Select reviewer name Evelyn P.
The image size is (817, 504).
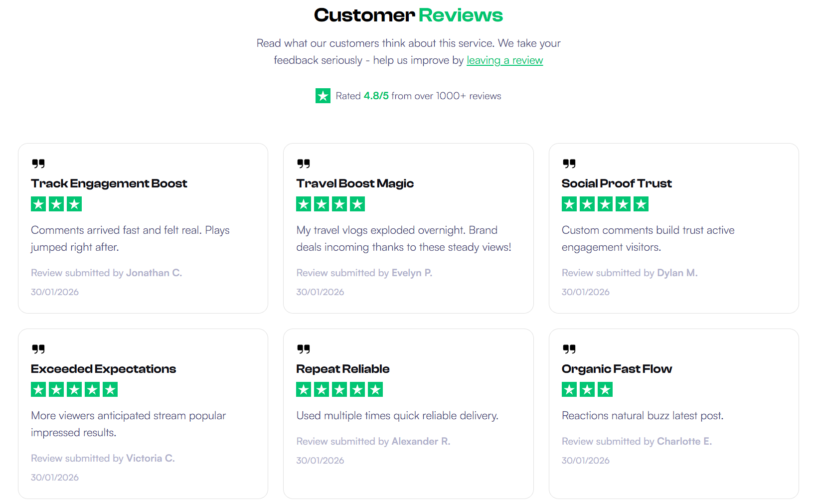(x=412, y=273)
